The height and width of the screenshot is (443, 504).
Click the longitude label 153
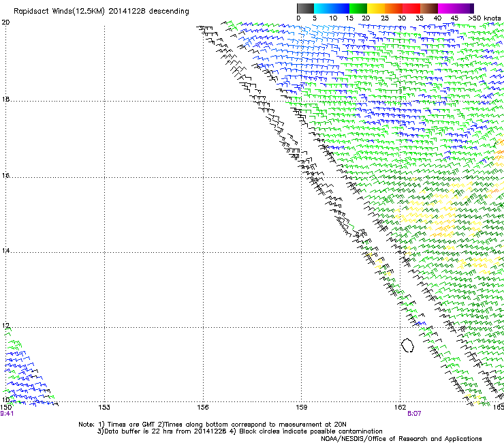pos(104,408)
